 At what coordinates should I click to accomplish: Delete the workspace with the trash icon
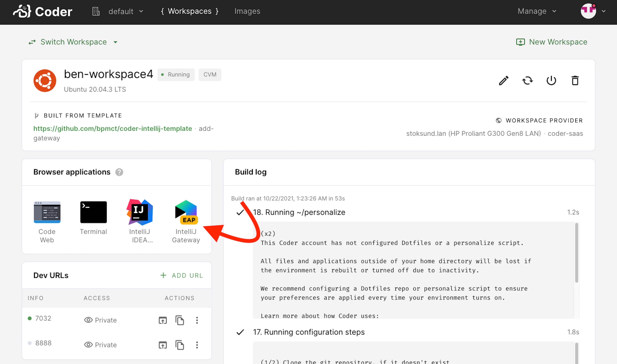[x=575, y=80]
